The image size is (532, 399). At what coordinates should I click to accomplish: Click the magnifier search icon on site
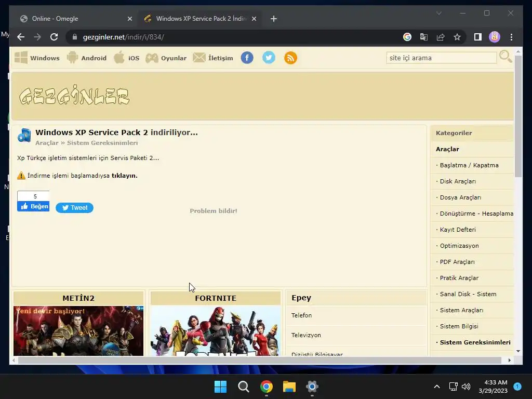point(505,57)
